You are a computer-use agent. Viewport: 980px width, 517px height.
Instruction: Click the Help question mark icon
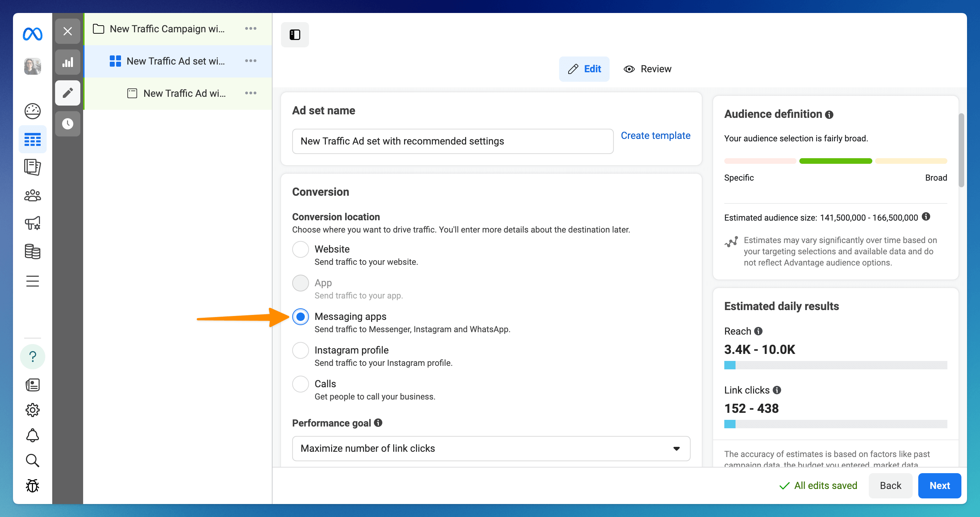(x=32, y=356)
